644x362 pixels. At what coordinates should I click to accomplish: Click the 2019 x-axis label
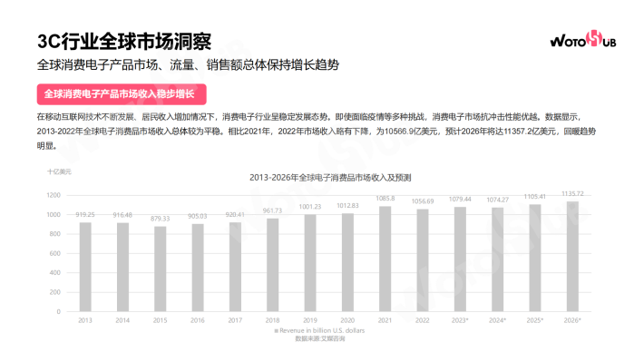[x=310, y=320]
